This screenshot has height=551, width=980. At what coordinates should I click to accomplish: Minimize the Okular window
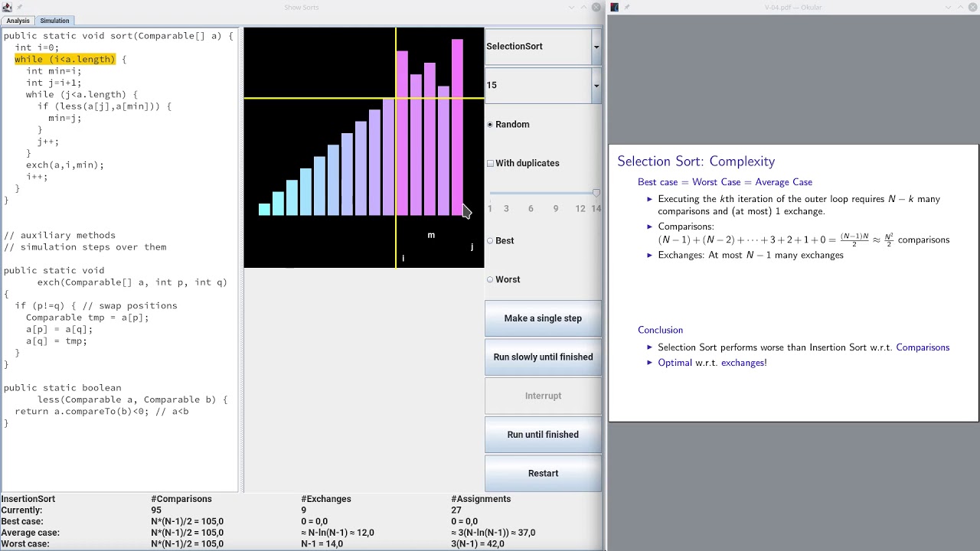(x=948, y=7)
